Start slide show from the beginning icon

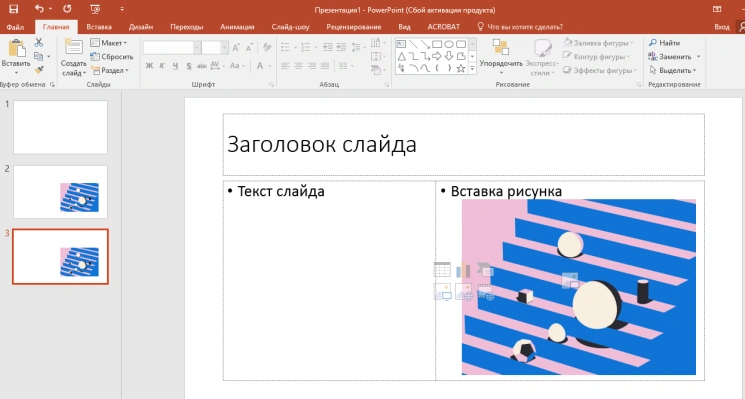point(95,9)
